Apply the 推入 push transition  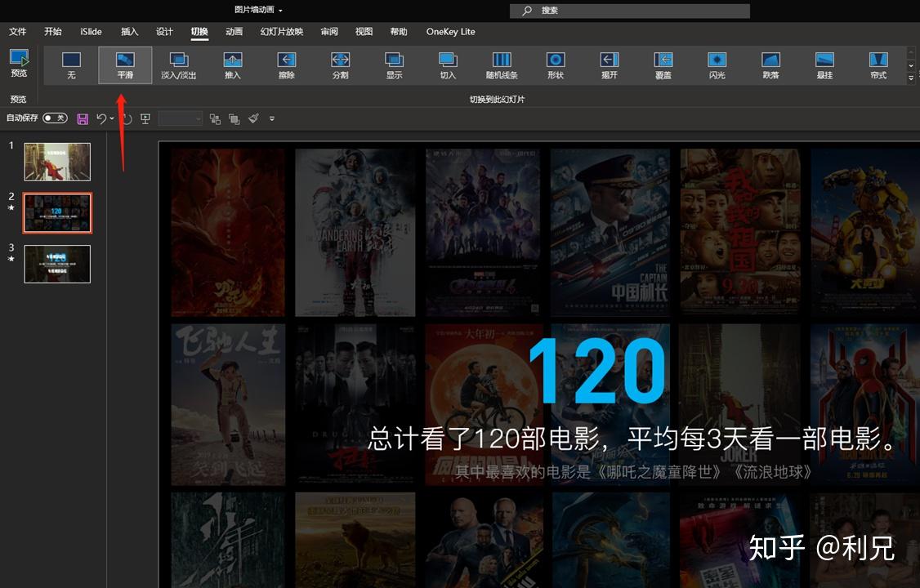tap(232, 65)
